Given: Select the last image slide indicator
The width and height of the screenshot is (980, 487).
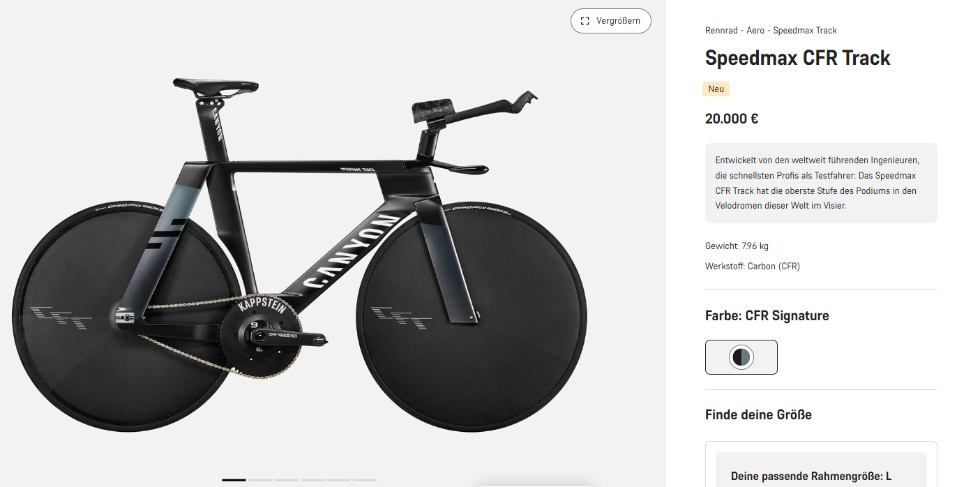Looking at the screenshot, I should click(x=365, y=480).
